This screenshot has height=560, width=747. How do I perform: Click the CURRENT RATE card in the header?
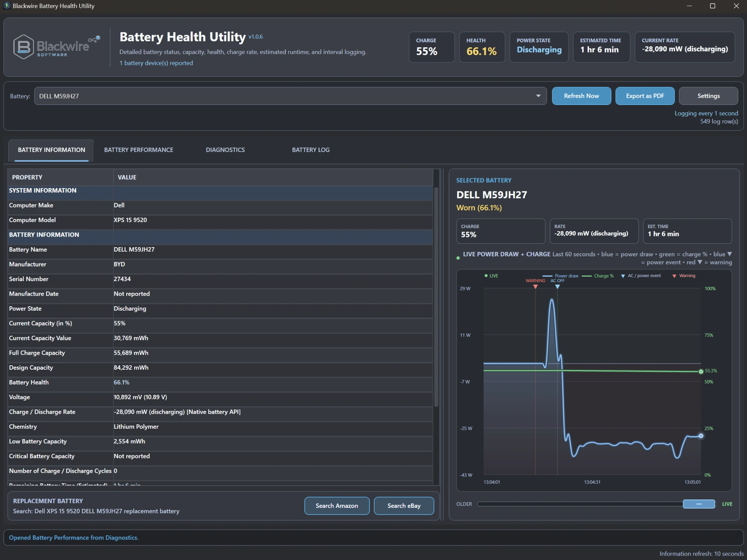click(x=685, y=47)
